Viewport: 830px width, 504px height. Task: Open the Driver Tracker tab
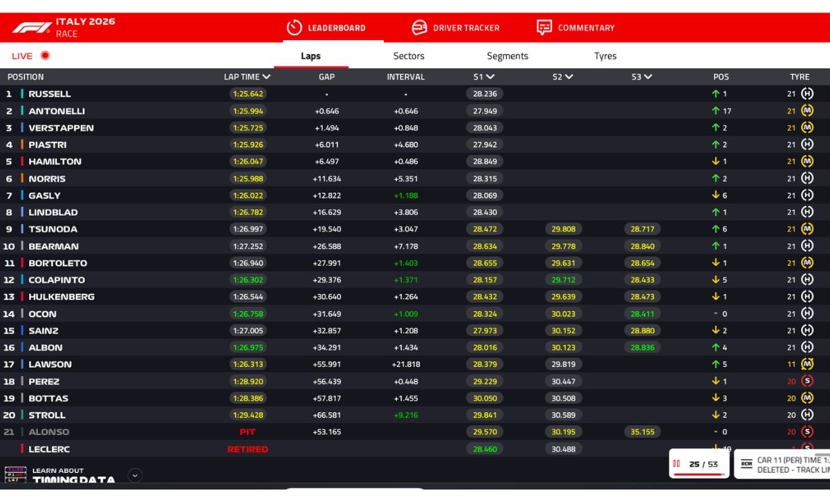pos(455,28)
